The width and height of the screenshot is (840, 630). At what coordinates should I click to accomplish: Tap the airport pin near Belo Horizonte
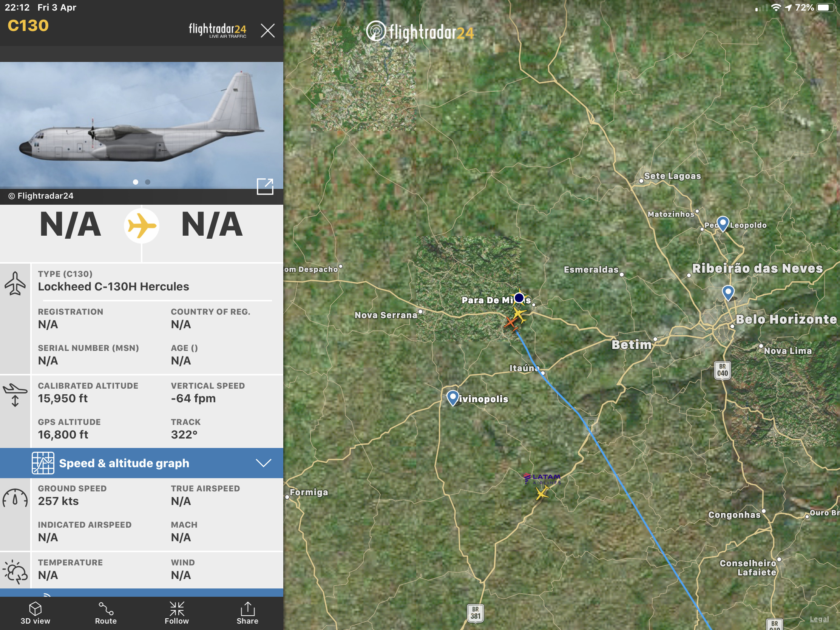727,293
